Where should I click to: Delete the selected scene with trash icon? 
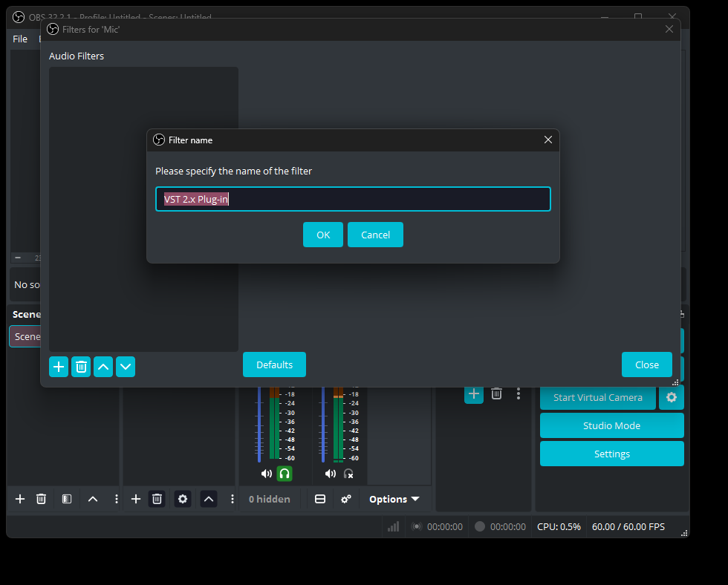click(42, 499)
